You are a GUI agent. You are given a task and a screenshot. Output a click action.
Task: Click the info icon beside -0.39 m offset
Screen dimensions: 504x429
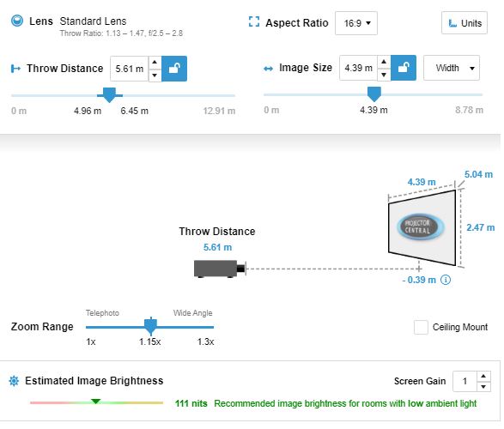pyautogui.click(x=446, y=280)
